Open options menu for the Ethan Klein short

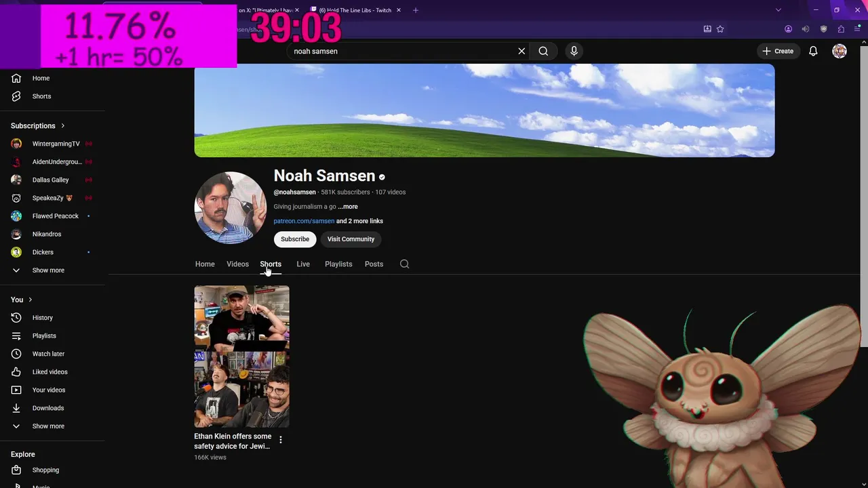coord(280,440)
